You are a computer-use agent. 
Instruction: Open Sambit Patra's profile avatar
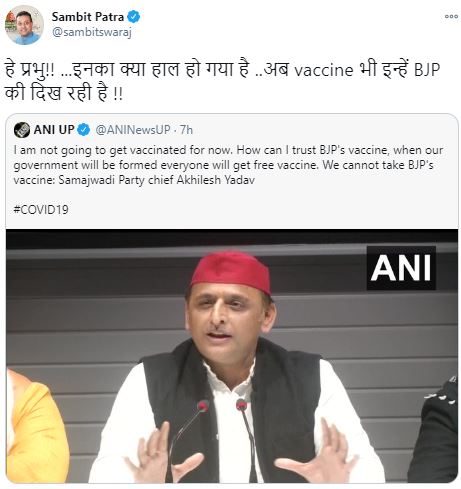coord(24,25)
